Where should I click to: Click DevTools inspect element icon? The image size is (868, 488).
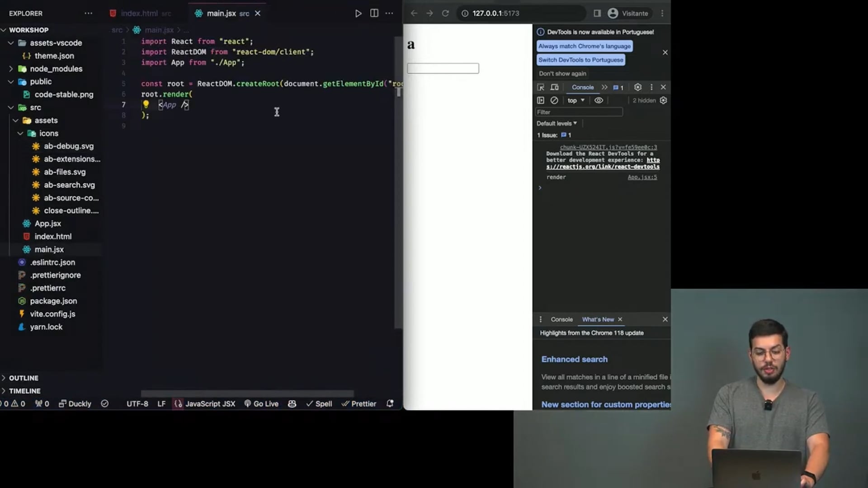tap(541, 87)
